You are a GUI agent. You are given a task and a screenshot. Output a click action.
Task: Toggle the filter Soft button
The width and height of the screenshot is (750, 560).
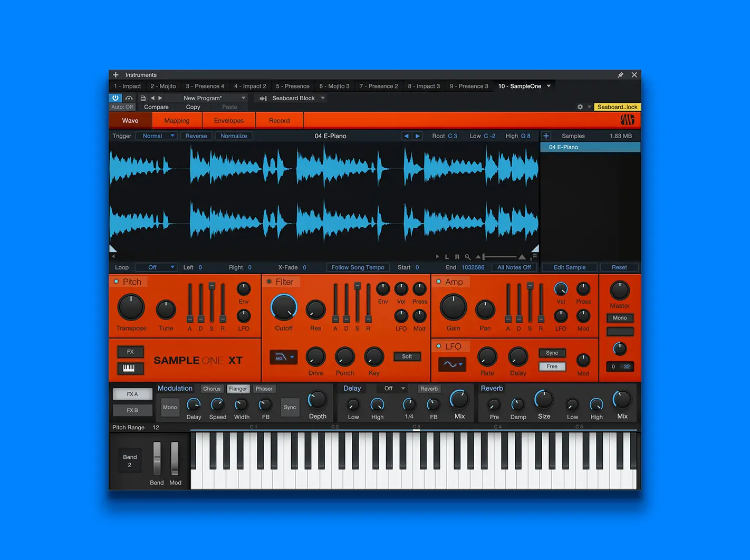407,356
